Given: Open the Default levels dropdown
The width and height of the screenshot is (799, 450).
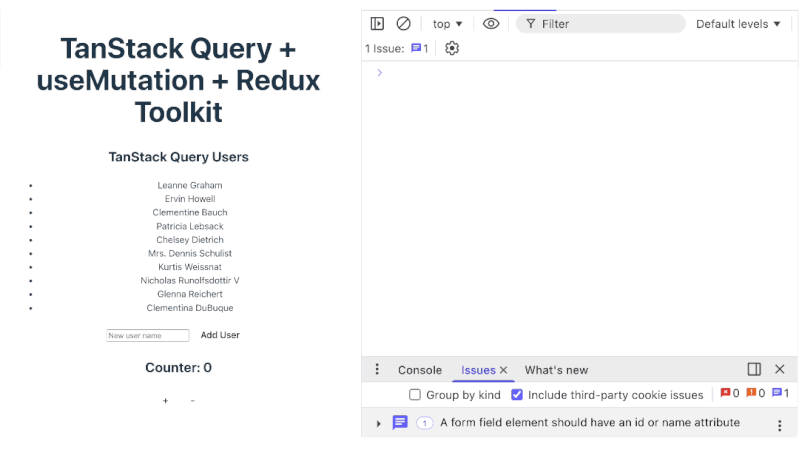Looking at the screenshot, I should click(738, 24).
